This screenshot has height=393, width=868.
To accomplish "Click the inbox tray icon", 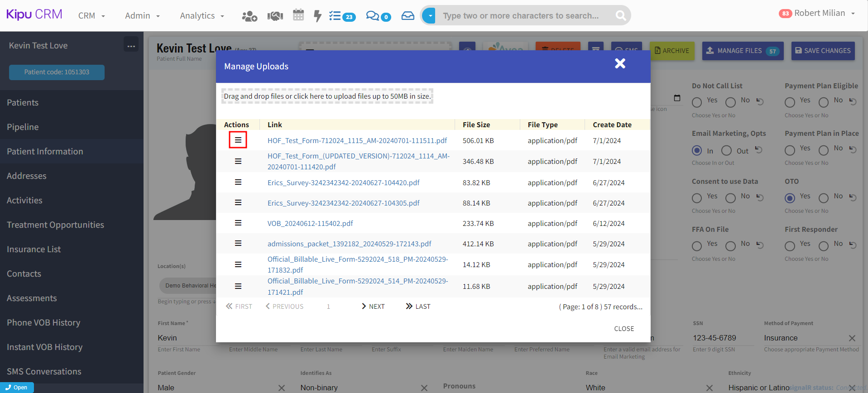I will 408,16.
